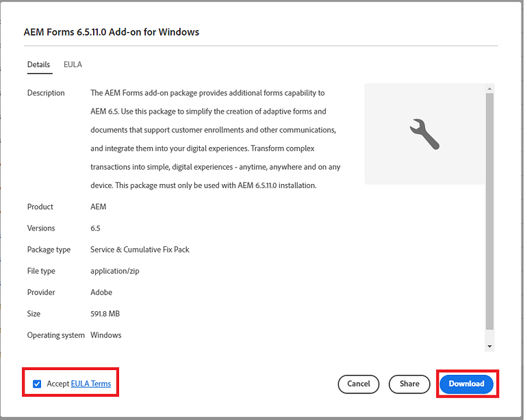This screenshot has height=420, width=527.
Task: Click the Size label
Action: click(x=34, y=313)
